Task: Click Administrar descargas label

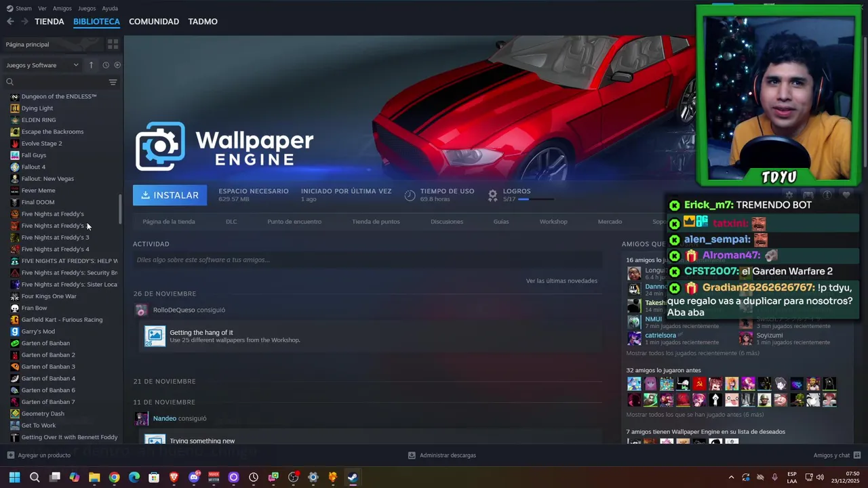Action: pos(448,455)
